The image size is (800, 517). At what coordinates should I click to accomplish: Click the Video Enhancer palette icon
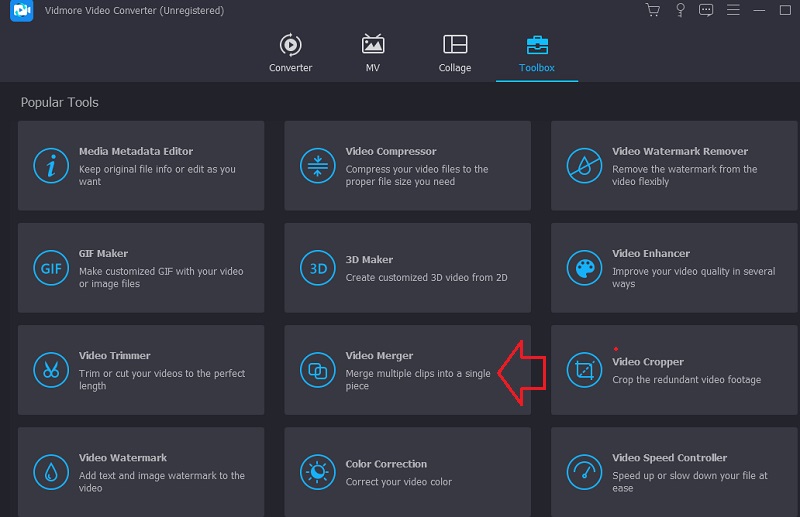click(584, 268)
